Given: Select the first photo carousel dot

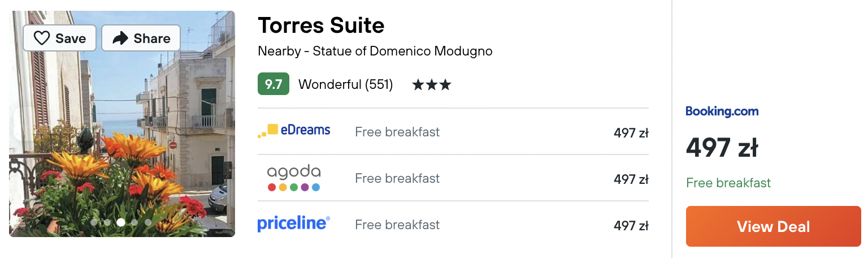Looking at the screenshot, I should pos(94,222).
